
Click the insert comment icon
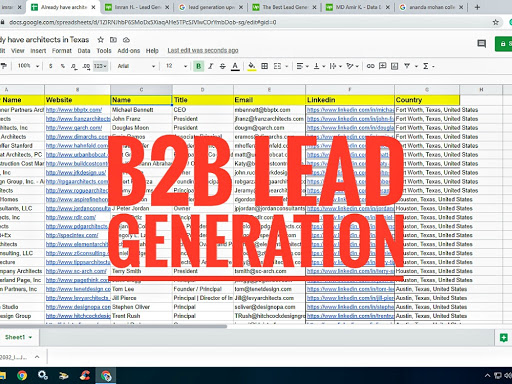coord(383,66)
